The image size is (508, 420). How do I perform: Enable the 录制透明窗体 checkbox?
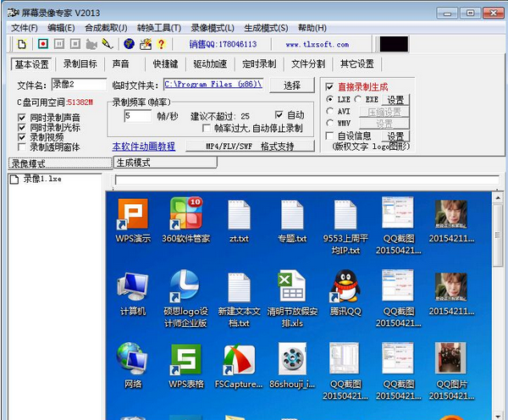click(23, 146)
